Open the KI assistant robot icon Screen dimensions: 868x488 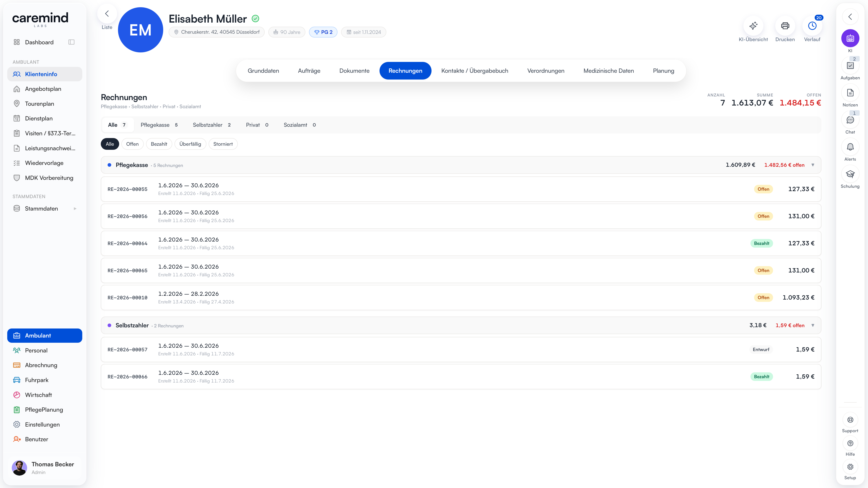(x=850, y=38)
